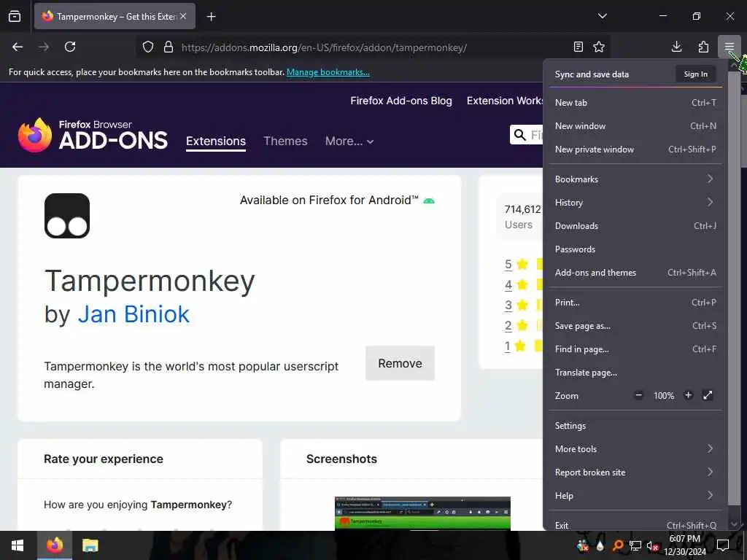The height and width of the screenshot is (560, 747).
Task: Switch to the Themes tab
Action: point(285,141)
